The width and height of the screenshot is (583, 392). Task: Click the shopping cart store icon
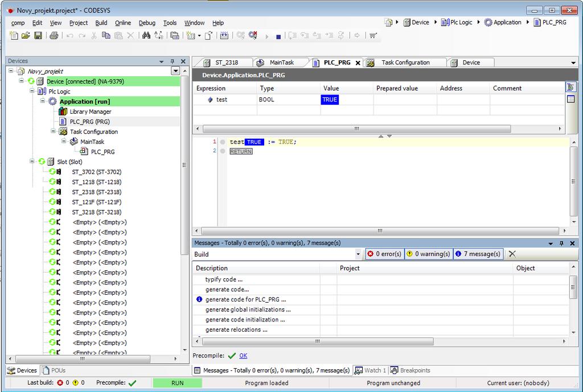click(x=373, y=35)
